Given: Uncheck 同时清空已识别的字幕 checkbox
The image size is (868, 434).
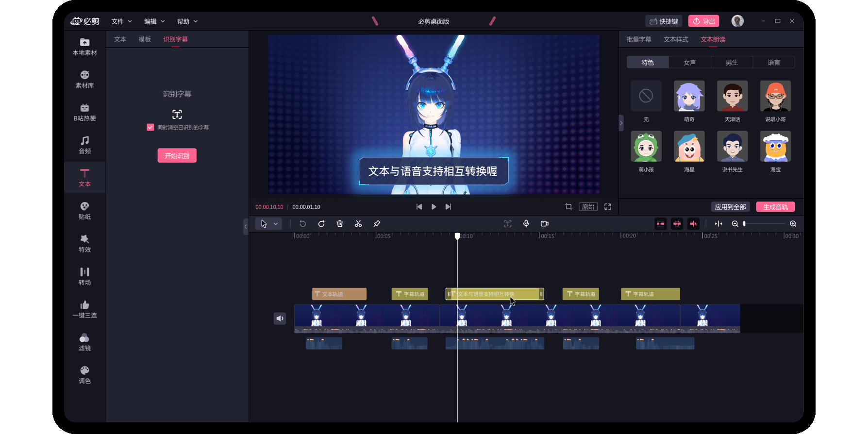Looking at the screenshot, I should 150,127.
